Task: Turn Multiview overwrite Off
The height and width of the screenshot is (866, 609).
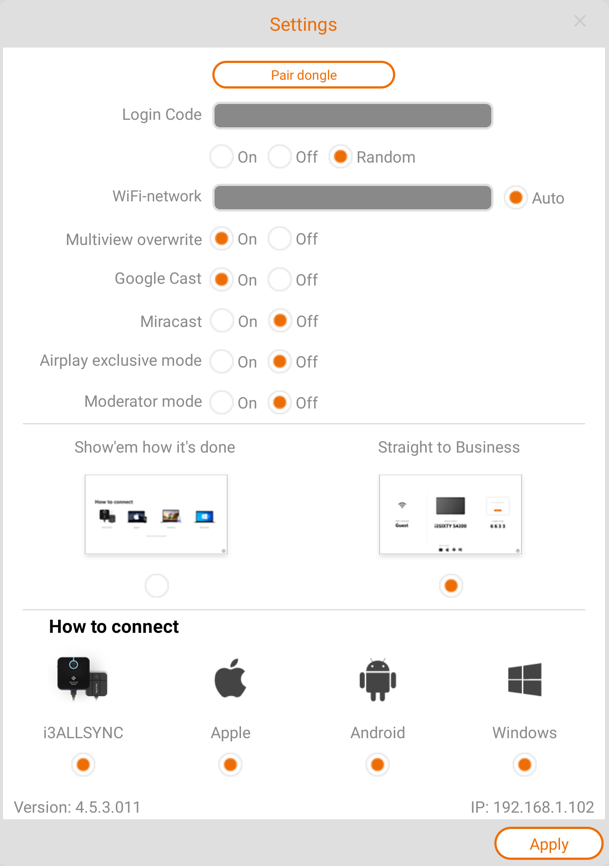Action: pyautogui.click(x=280, y=239)
